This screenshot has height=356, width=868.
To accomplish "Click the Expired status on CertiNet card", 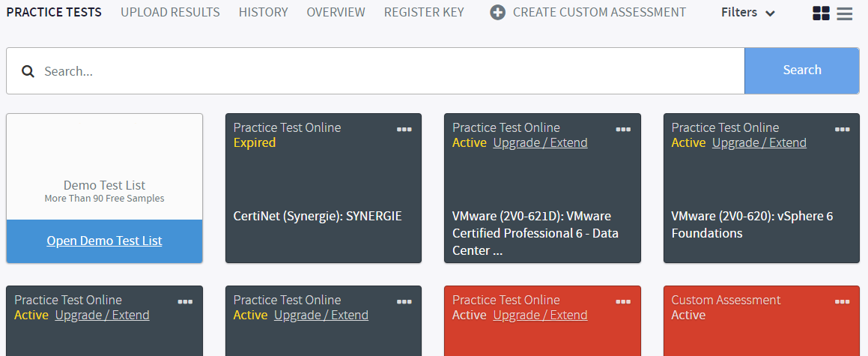I will coord(255,142).
